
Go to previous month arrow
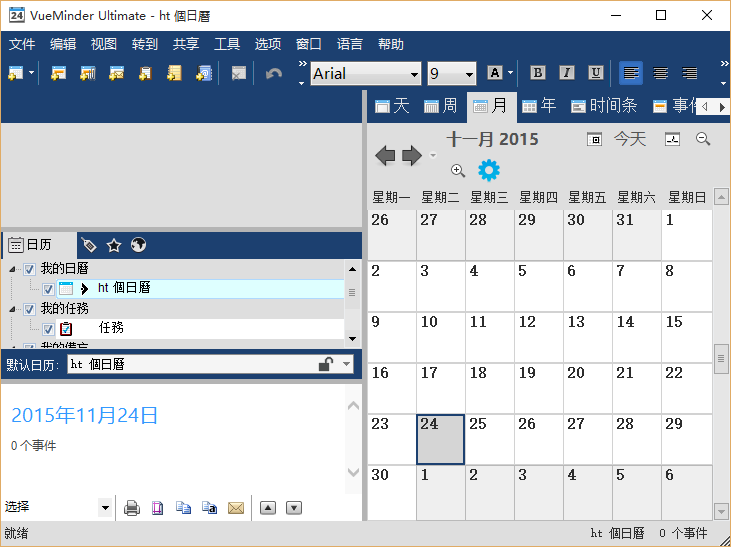(x=385, y=155)
